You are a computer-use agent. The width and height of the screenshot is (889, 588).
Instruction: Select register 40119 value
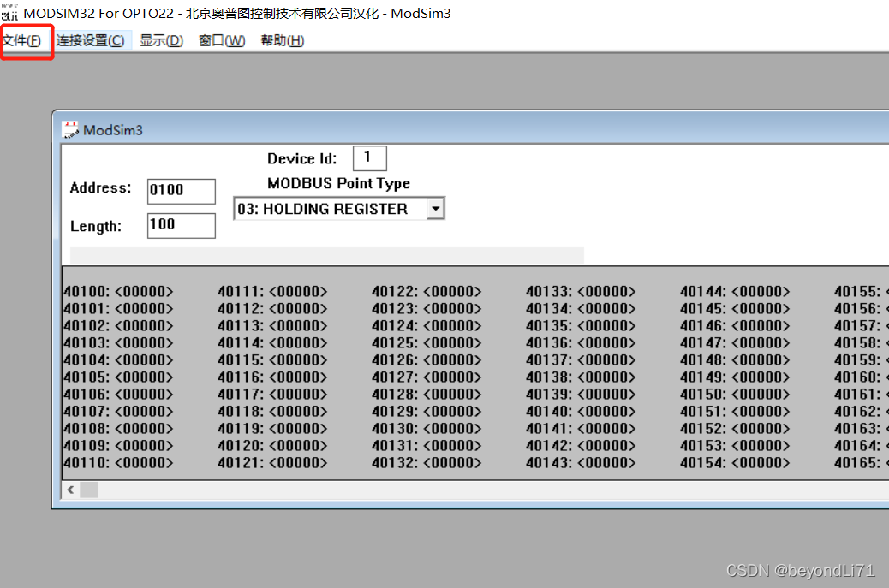298,428
